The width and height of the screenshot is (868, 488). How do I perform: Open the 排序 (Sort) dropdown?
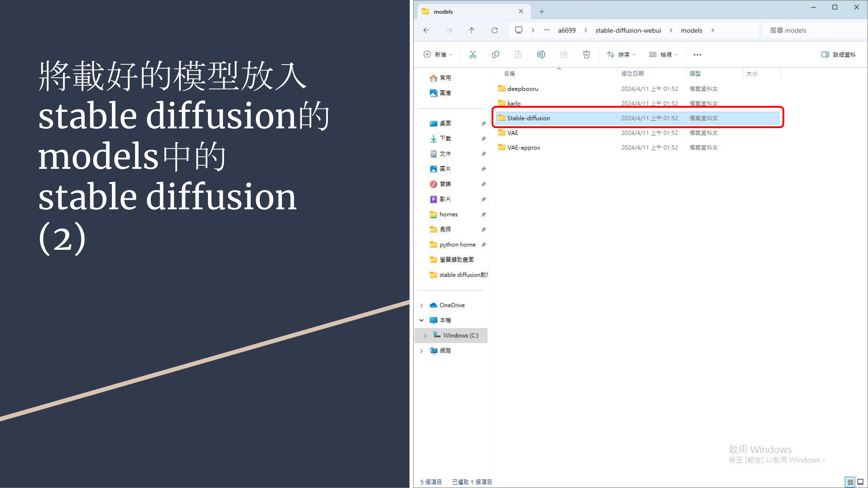(621, 55)
